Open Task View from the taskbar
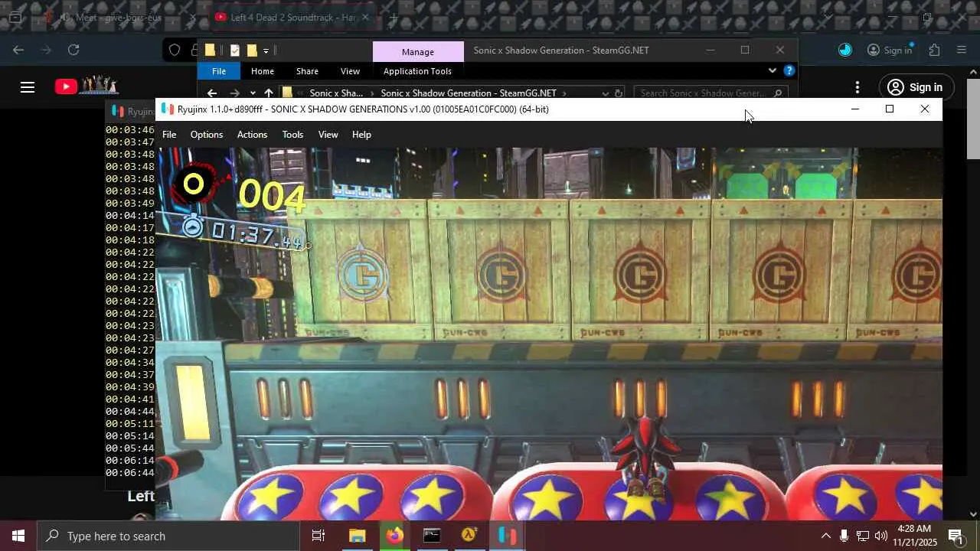The width and height of the screenshot is (980, 551). click(318, 536)
